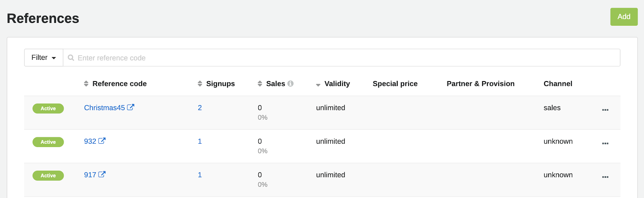Click the search magnifier icon

tap(71, 58)
